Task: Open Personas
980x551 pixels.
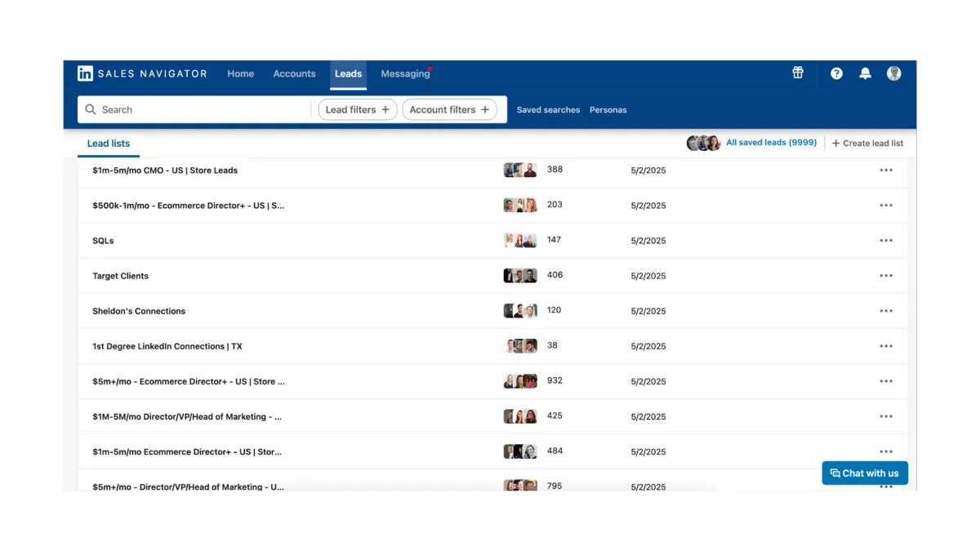Action: point(608,109)
